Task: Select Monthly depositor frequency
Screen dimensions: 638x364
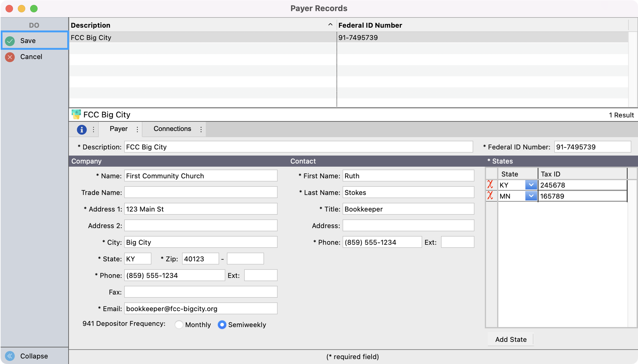Action: [x=179, y=325]
